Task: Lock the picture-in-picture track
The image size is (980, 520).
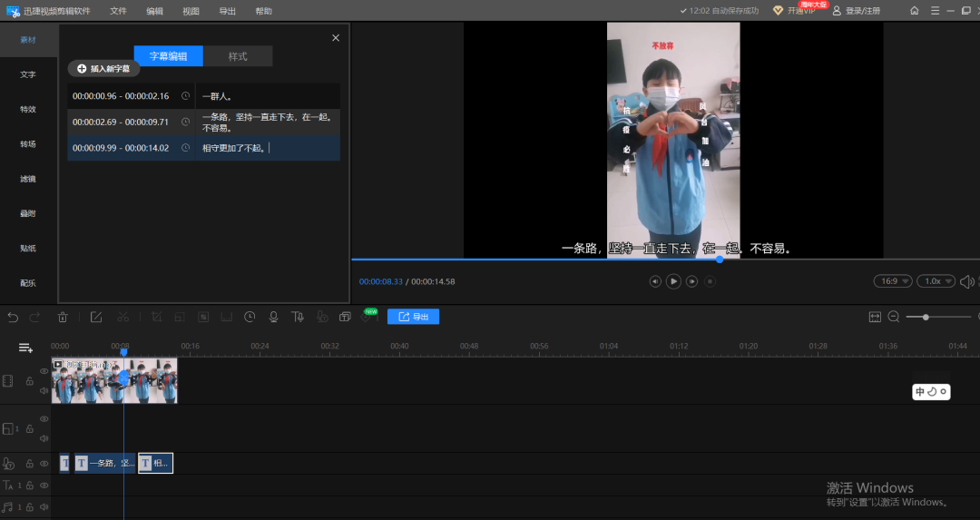Action: (29, 428)
